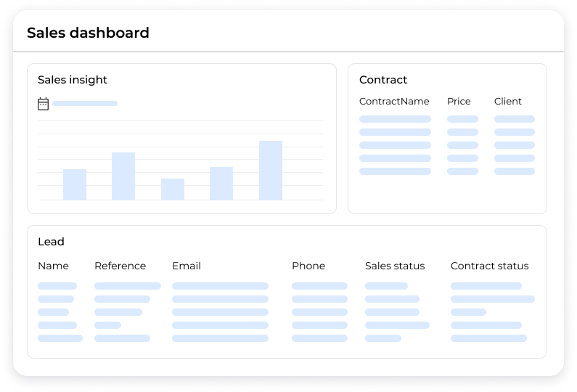Click the Contract panel title
The width and height of the screenshot is (577, 392).
[x=383, y=80]
